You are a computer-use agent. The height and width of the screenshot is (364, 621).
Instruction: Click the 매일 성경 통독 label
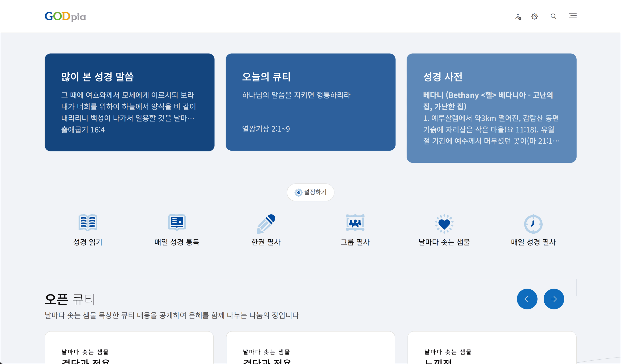coord(177,242)
